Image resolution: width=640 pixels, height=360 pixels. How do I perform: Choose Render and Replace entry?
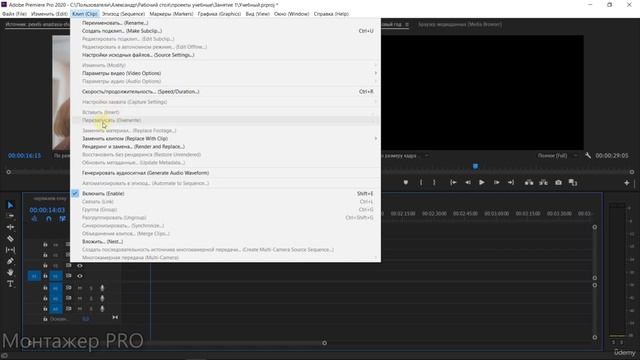click(x=225, y=147)
